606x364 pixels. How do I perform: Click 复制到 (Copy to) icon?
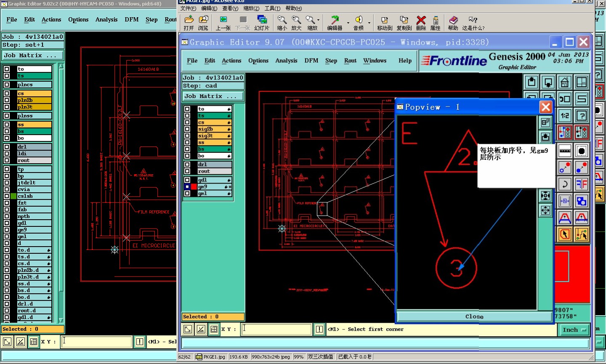[404, 22]
